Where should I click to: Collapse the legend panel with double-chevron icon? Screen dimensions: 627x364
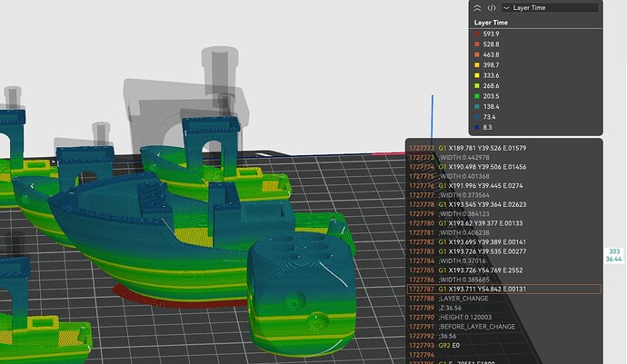[477, 7]
